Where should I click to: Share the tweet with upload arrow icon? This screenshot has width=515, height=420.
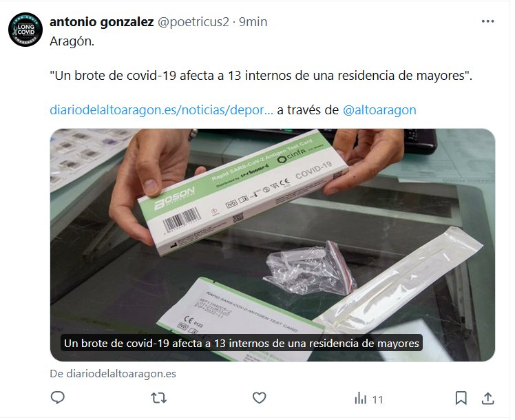coord(488,398)
